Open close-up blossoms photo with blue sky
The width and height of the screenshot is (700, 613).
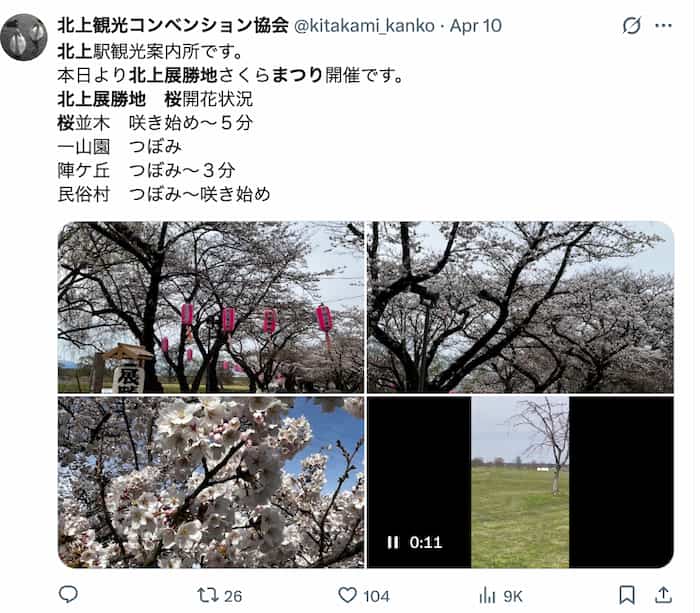coord(211,482)
